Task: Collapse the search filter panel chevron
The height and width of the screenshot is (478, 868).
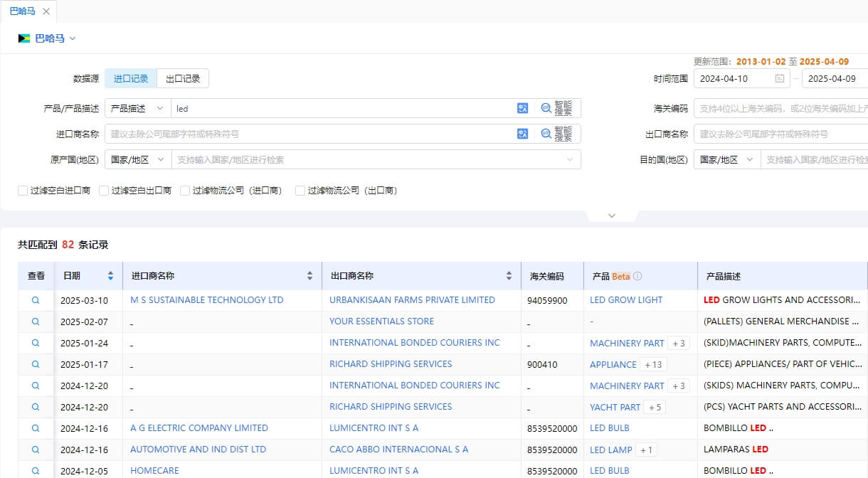Action: (x=611, y=216)
